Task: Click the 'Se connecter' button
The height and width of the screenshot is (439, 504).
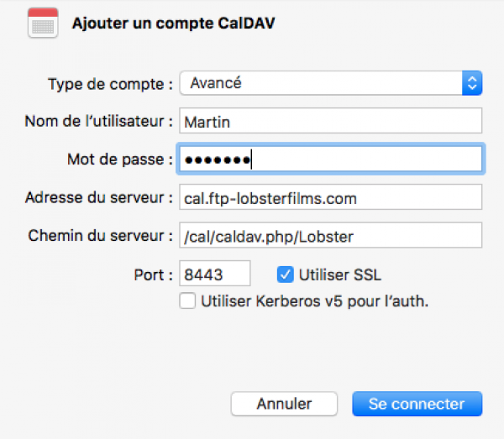Action: tap(417, 404)
